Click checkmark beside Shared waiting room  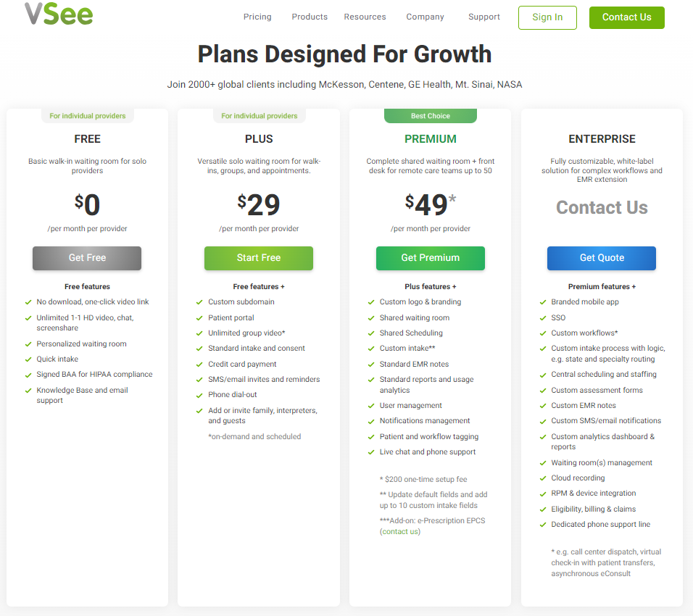[x=371, y=318]
